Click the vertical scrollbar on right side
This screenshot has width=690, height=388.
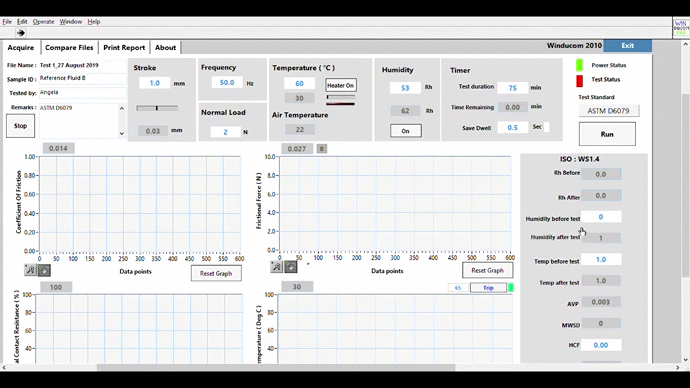pyautogui.click(x=686, y=185)
